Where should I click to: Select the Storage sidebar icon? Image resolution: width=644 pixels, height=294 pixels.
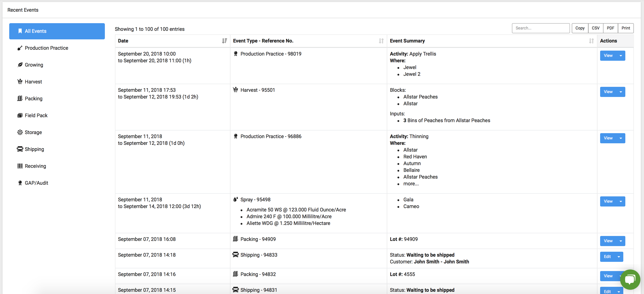pyautogui.click(x=19, y=132)
